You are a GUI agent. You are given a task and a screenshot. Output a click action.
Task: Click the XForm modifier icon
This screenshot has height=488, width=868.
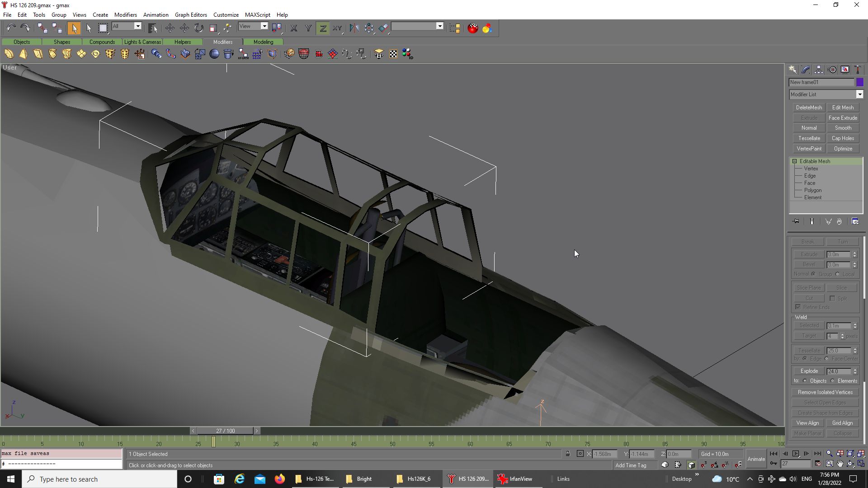point(243,54)
